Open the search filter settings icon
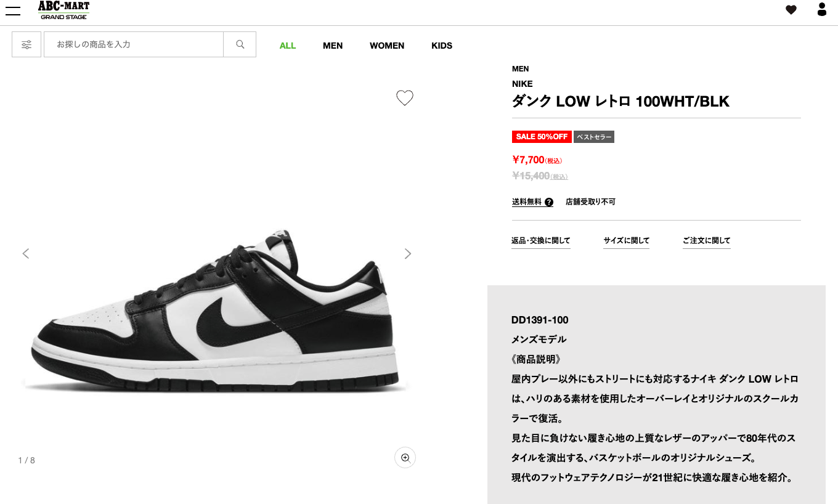The image size is (838, 504). 26,44
